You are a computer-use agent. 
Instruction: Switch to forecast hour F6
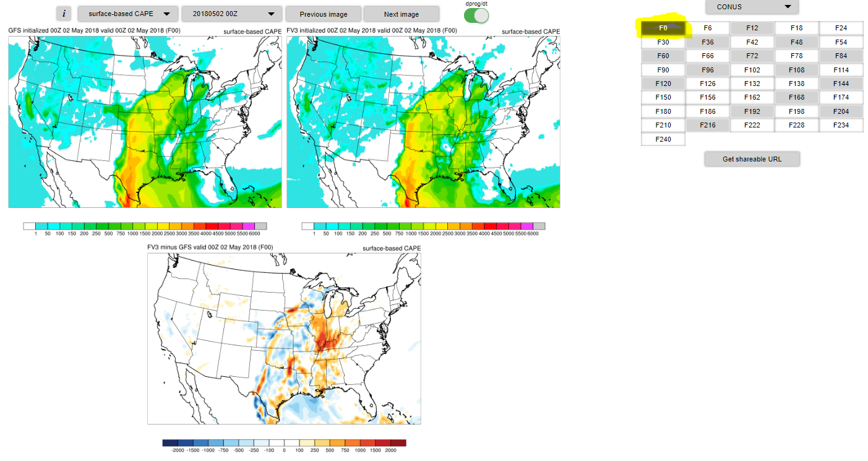click(707, 28)
